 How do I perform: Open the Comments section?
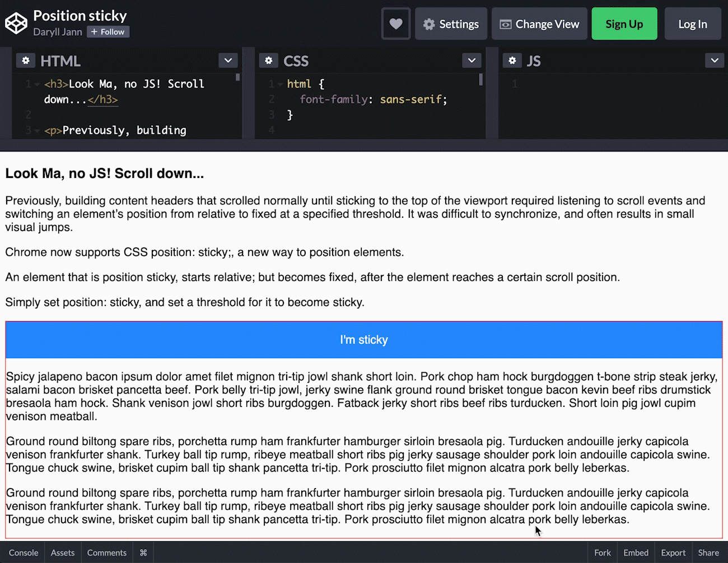[x=106, y=552]
